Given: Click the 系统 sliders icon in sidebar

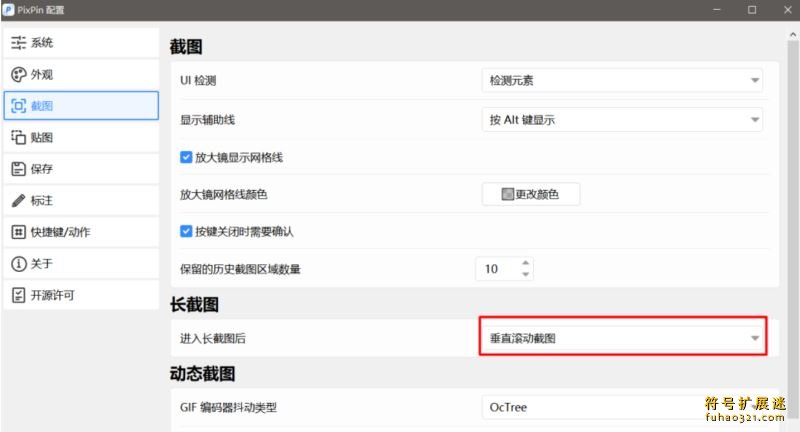Looking at the screenshot, I should (18, 43).
